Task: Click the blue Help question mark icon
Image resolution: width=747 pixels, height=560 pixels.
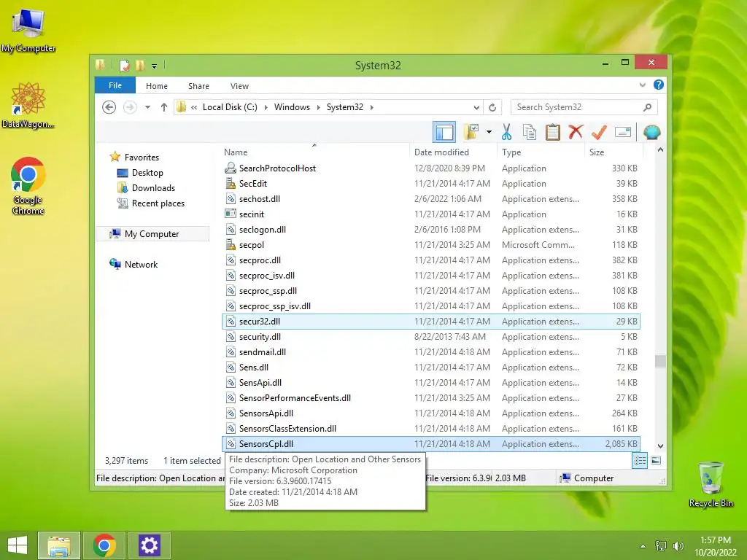Action: [659, 85]
